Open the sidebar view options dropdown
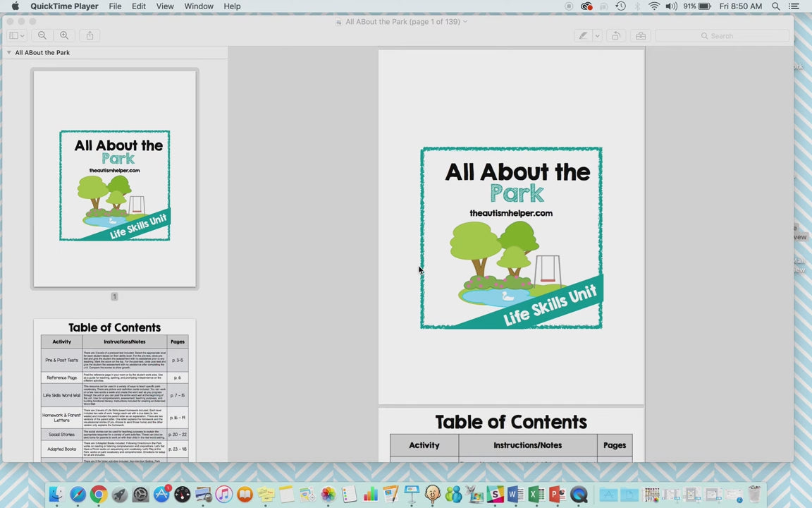 click(x=16, y=35)
